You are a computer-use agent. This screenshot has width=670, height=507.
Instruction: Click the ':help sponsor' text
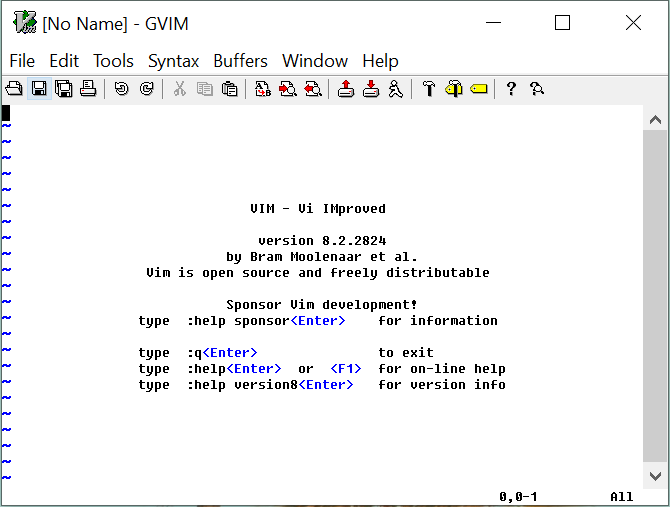[x=238, y=321]
